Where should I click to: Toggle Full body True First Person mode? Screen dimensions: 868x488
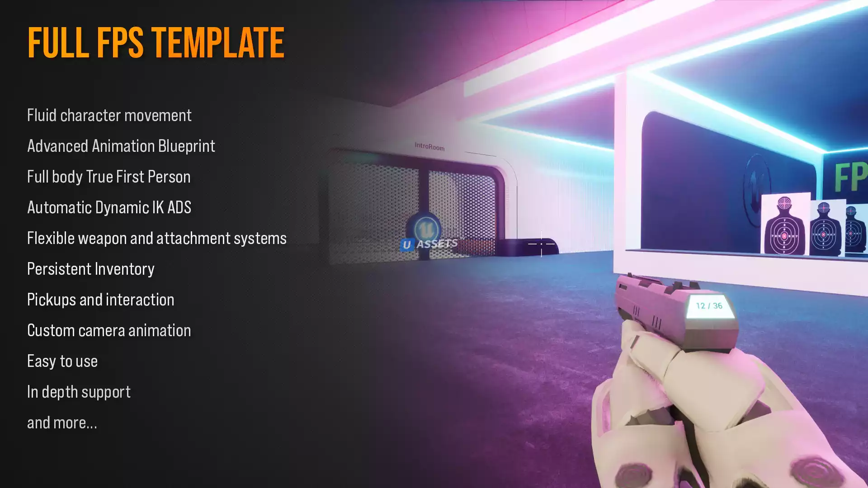coord(108,176)
